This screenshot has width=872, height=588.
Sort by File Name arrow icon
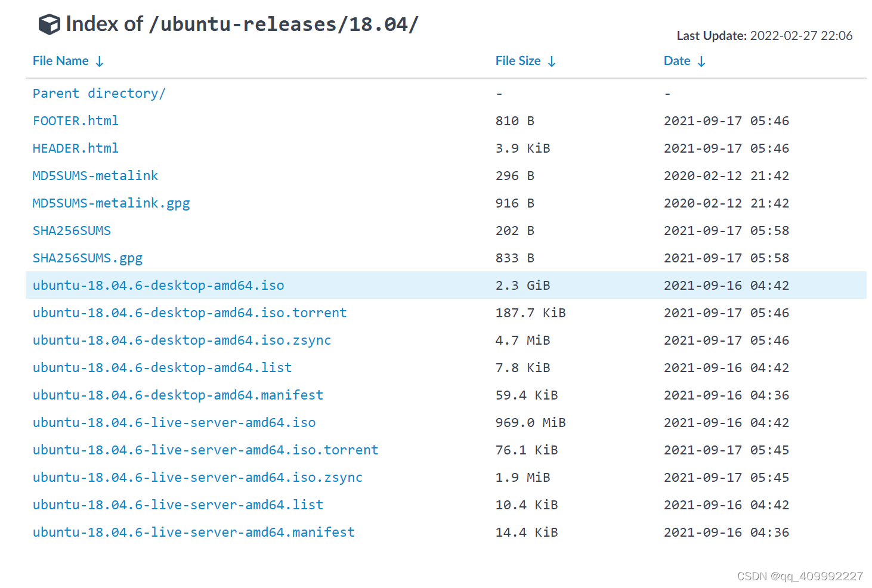[100, 61]
